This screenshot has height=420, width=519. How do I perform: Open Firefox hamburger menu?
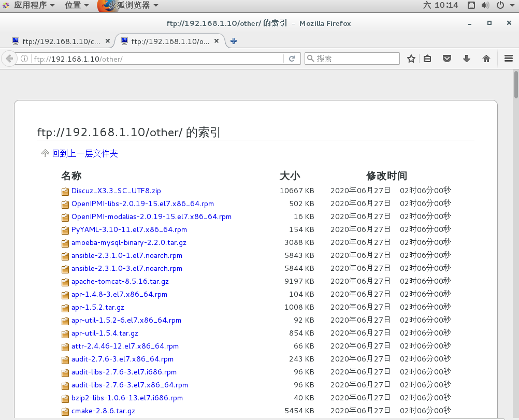coord(509,59)
